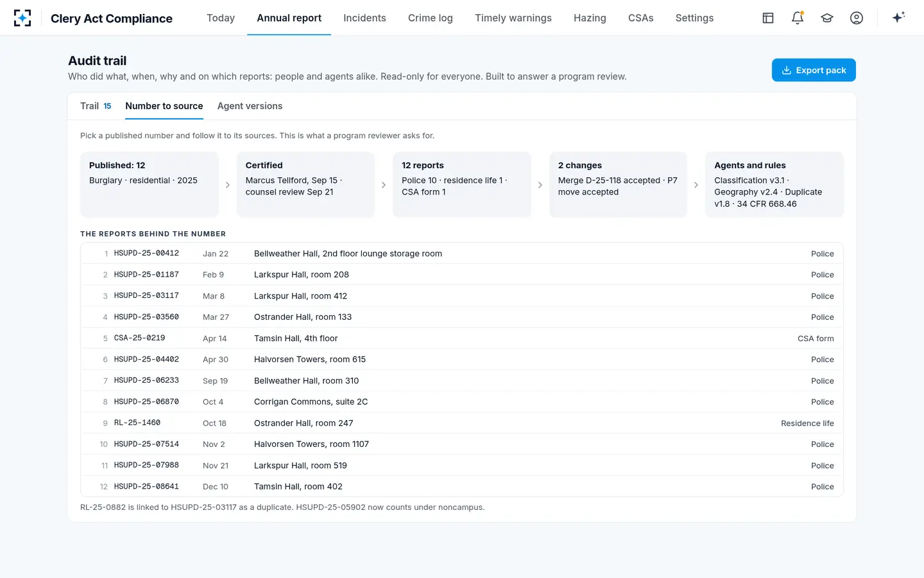
Task: Switch to the Incidents tab
Action: (x=364, y=18)
